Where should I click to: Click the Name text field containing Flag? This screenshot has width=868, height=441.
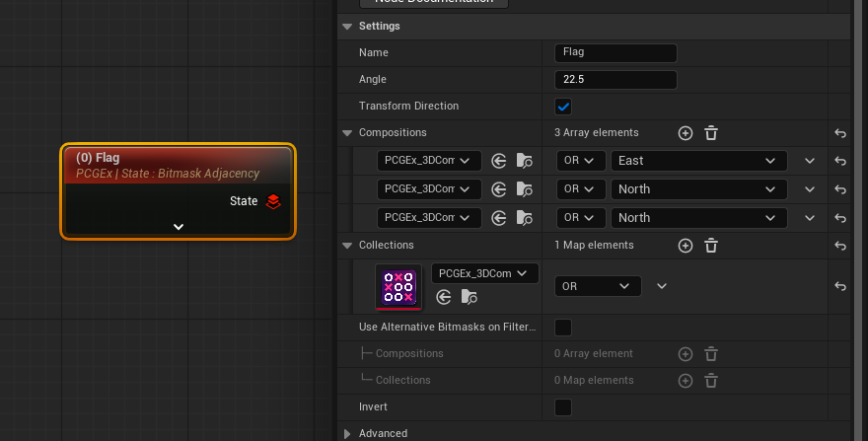point(615,53)
